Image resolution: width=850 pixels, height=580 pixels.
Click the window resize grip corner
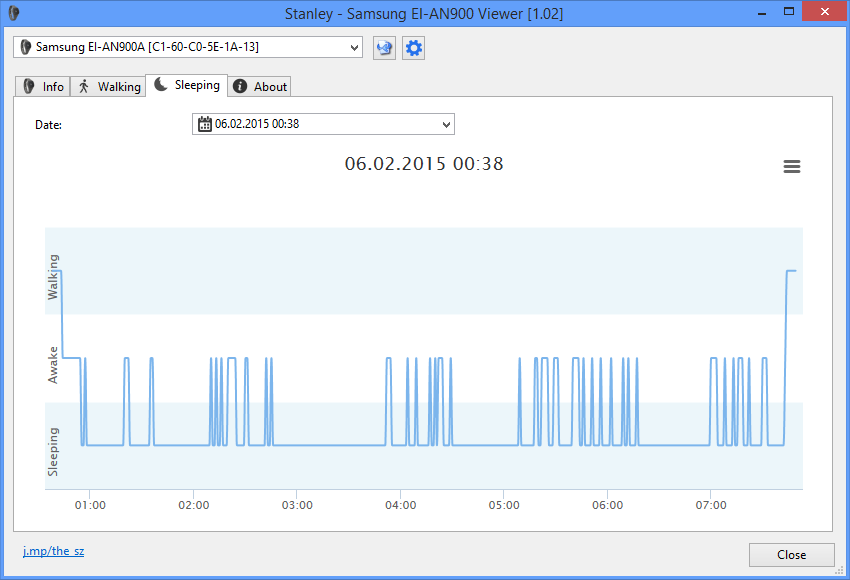click(x=840, y=570)
